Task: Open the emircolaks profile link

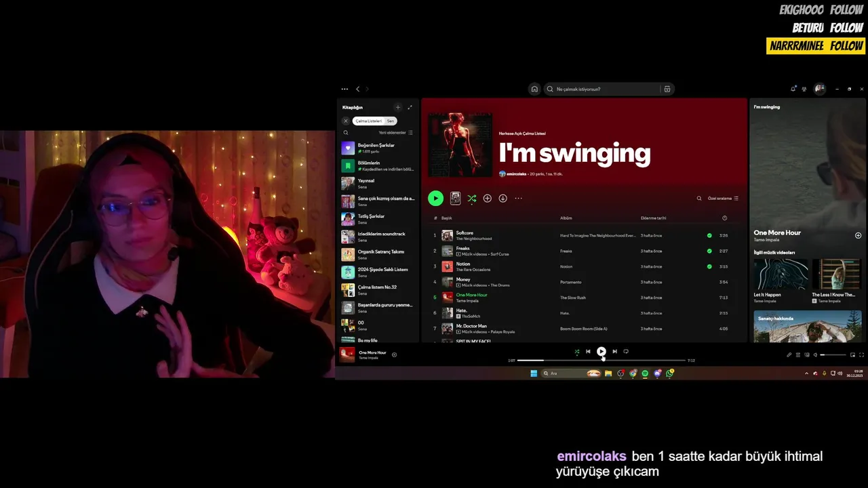Action: pyautogui.click(x=516, y=174)
